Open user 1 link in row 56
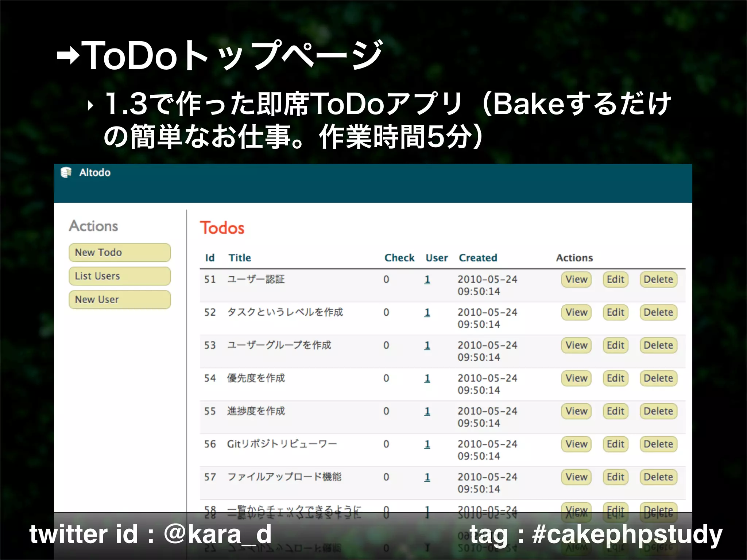This screenshot has height=560, width=747. 427,444
